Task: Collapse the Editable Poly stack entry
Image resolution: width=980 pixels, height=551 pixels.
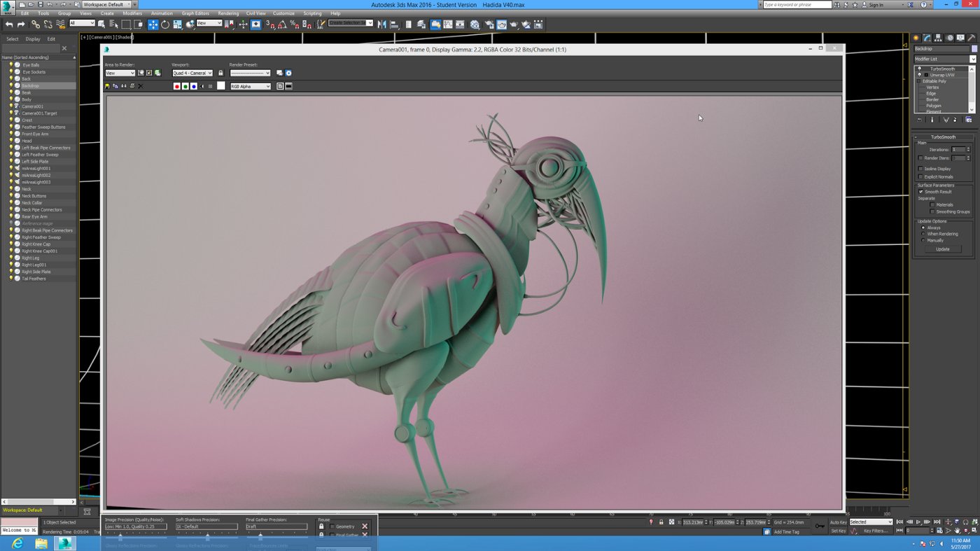Action: tap(919, 81)
